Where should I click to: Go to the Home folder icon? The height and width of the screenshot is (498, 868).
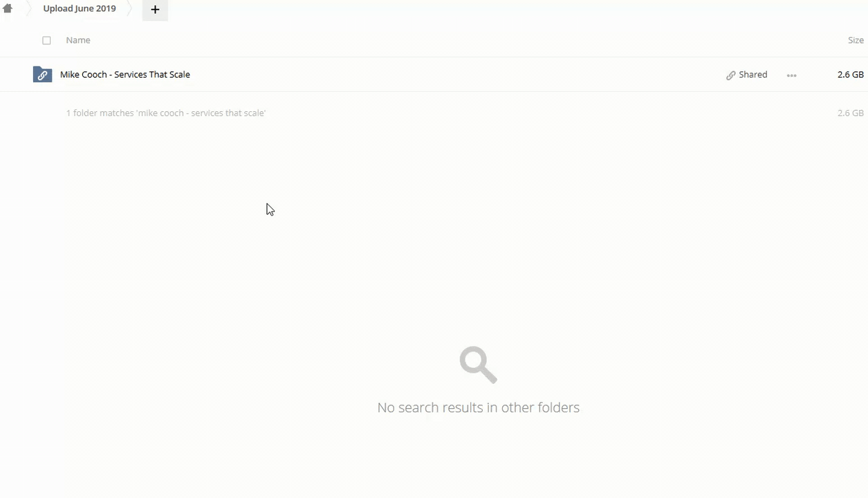pos(8,9)
